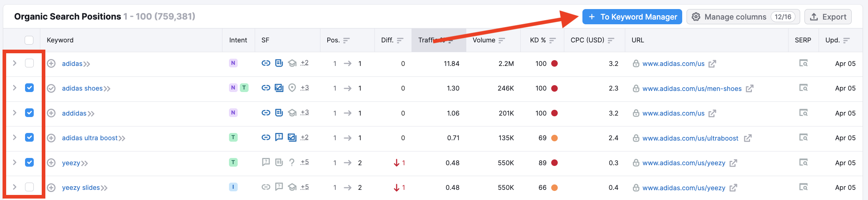Click orange KD indicator for adidas ultra boost
Image resolution: width=868 pixels, height=200 pixels.
(x=554, y=138)
